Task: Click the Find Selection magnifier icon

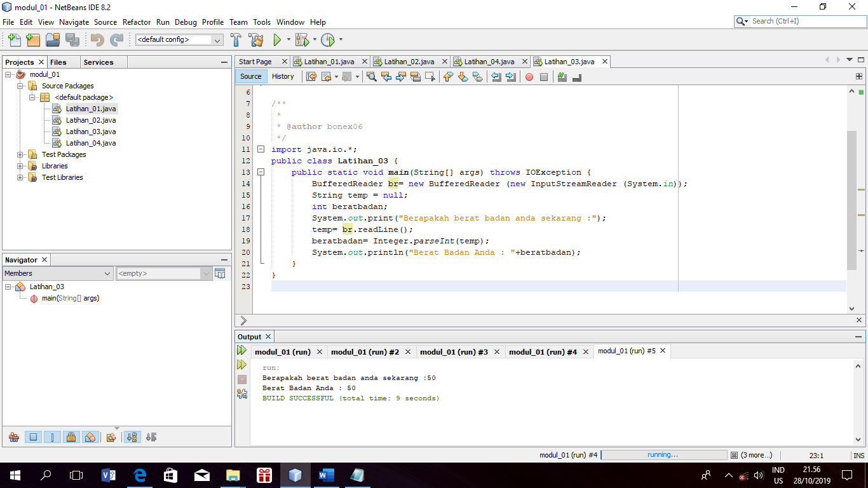Action: click(372, 77)
